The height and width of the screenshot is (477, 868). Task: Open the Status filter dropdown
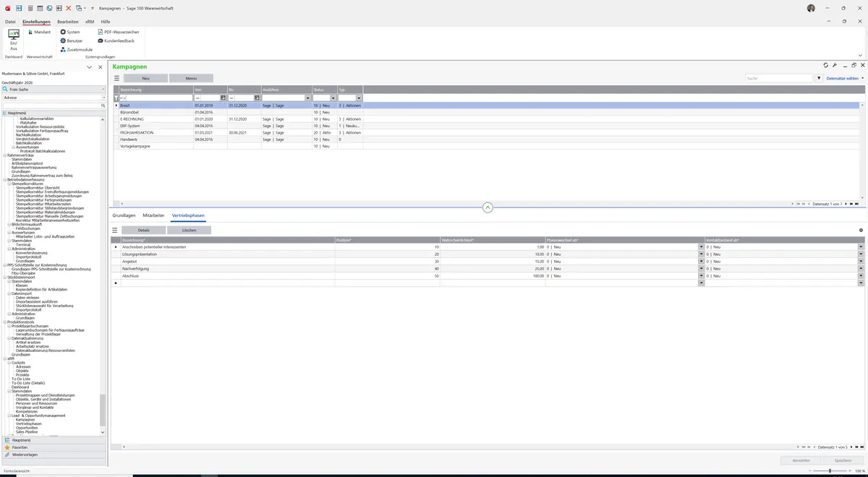(333, 98)
